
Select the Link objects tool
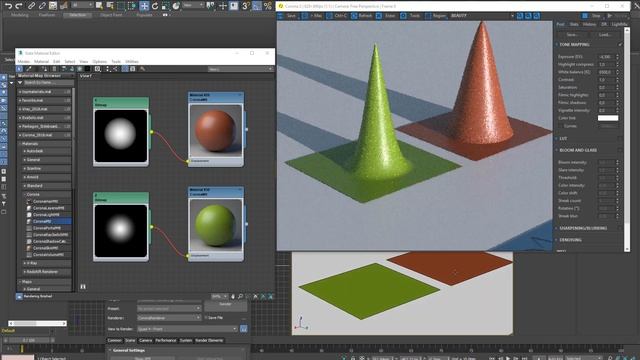[x=31, y=6]
